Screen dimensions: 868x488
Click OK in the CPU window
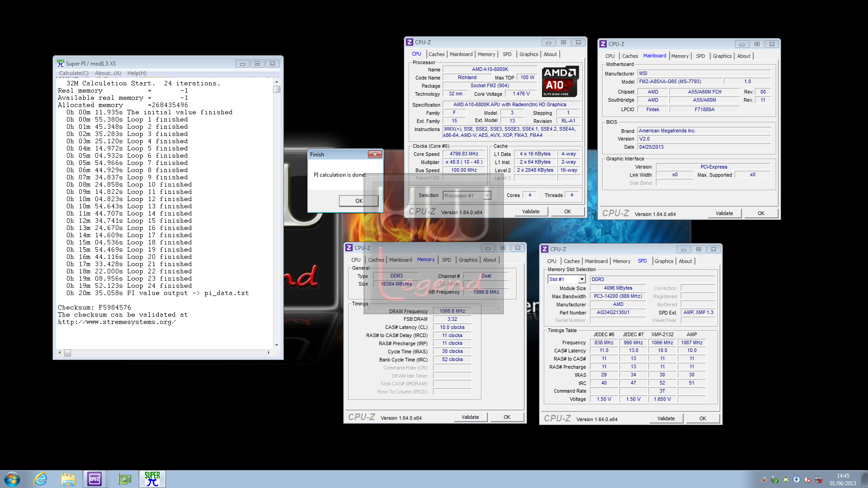point(567,211)
